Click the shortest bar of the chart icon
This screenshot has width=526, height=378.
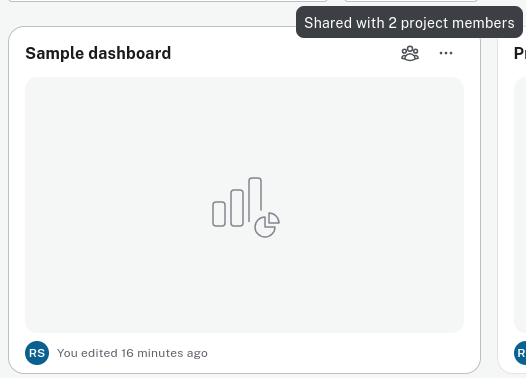click(219, 214)
